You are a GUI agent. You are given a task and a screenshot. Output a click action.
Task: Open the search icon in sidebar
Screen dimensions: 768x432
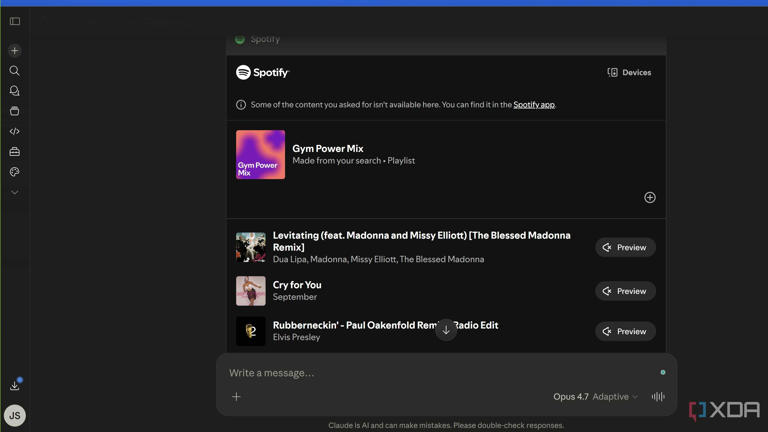[15, 71]
